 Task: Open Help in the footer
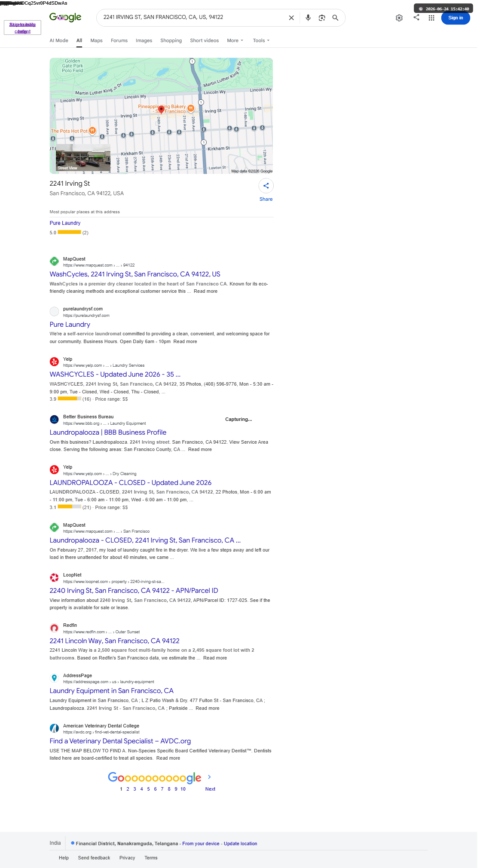coord(64,858)
